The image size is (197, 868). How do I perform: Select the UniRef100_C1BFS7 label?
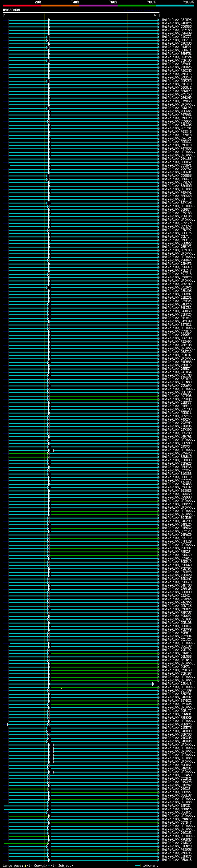[177, 403]
